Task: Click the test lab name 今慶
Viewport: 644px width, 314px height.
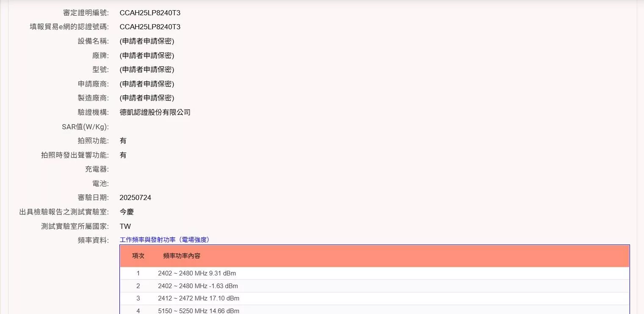Action: 127,212
